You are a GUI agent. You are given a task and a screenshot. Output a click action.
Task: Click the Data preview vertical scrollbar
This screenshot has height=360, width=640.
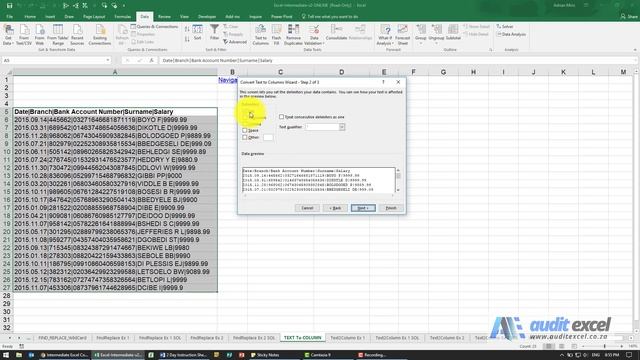coord(398,180)
